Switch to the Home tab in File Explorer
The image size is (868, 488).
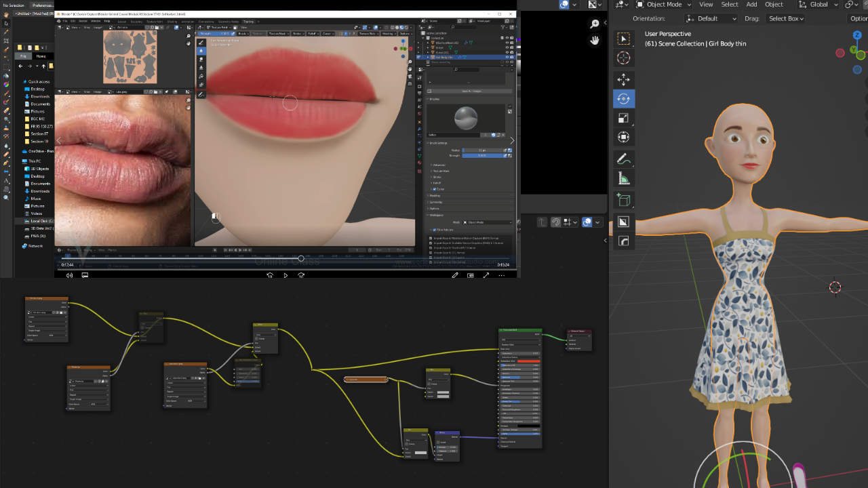(x=41, y=56)
